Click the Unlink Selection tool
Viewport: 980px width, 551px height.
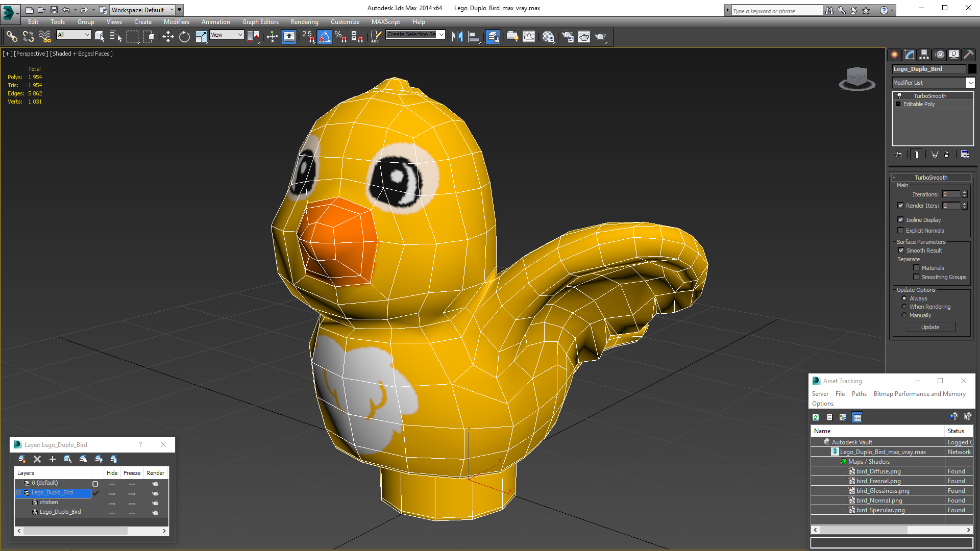(28, 36)
